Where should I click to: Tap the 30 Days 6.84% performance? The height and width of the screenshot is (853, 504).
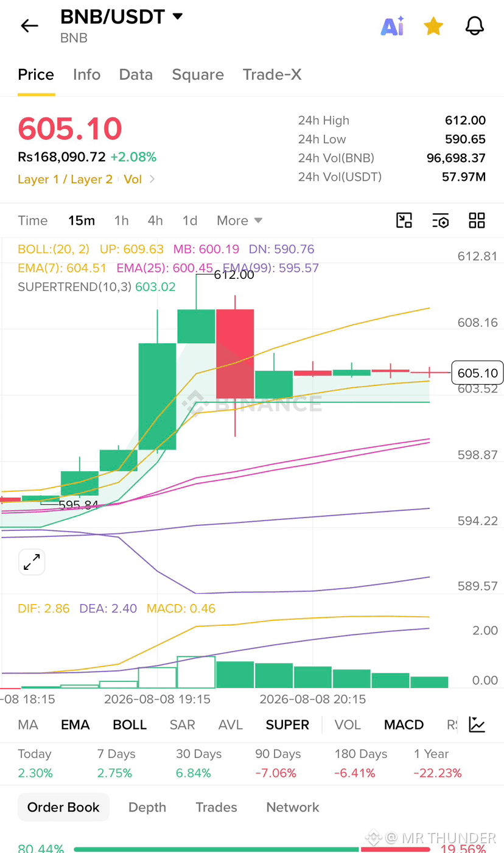coord(198,763)
